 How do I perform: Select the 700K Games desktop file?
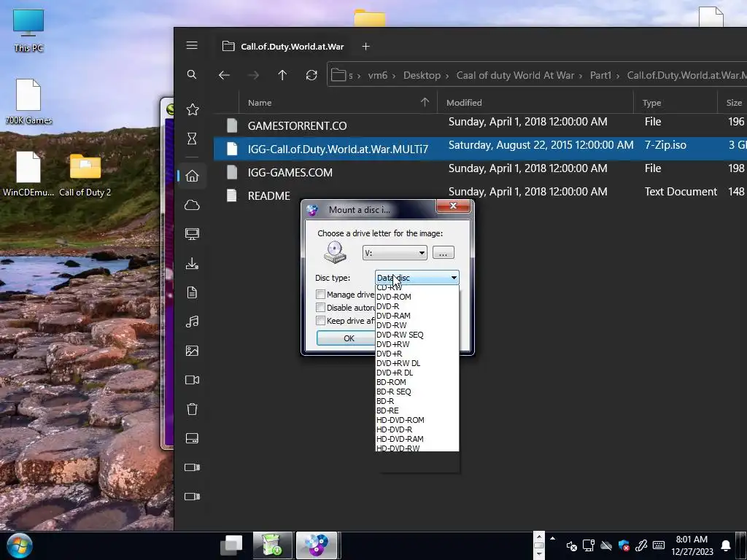(28, 102)
